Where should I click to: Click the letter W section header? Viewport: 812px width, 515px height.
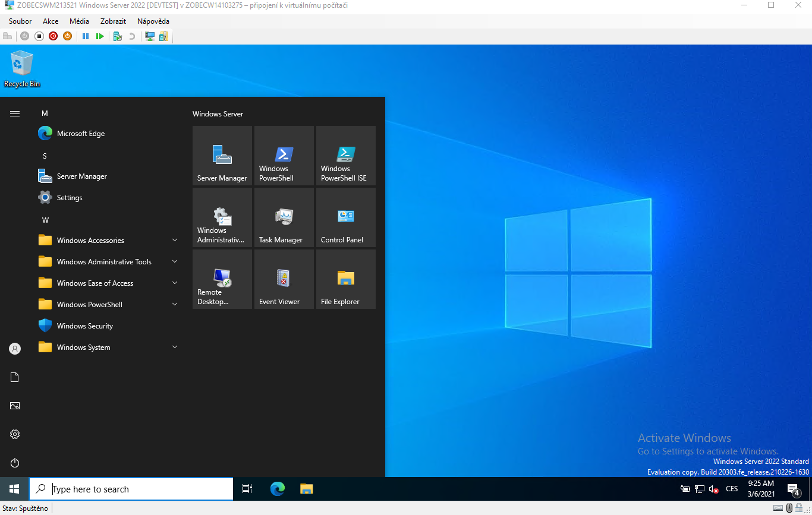pyautogui.click(x=45, y=220)
